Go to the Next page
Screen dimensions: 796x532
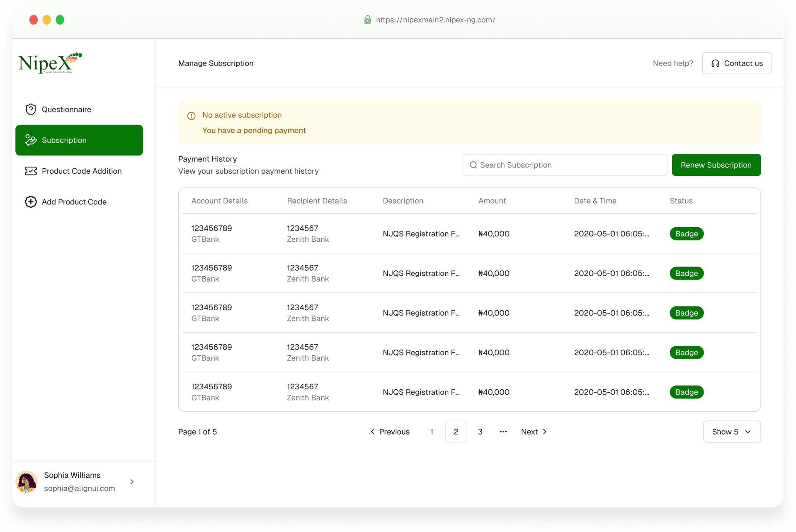pos(534,432)
